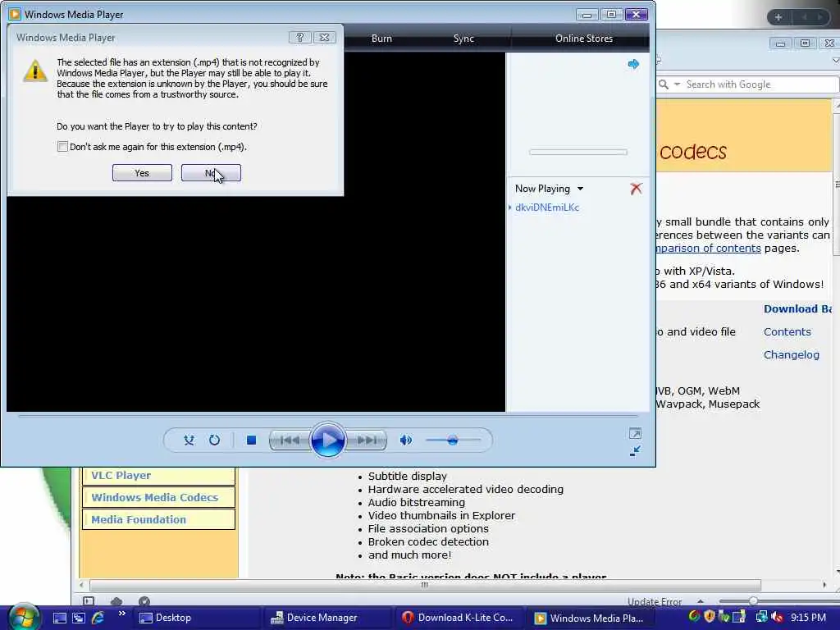This screenshot has height=630, width=840.
Task: Click the browser horizontal scrollbar
Action: 425,585
